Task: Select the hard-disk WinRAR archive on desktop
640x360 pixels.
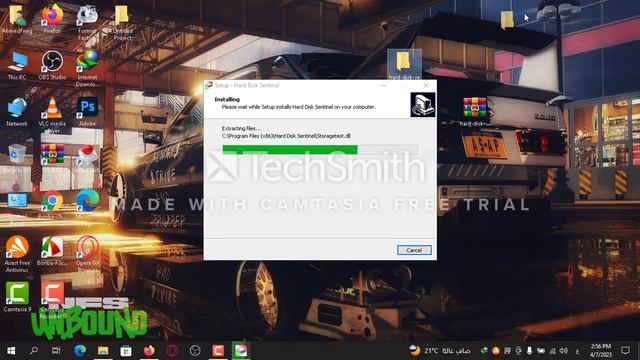Action: point(474,111)
